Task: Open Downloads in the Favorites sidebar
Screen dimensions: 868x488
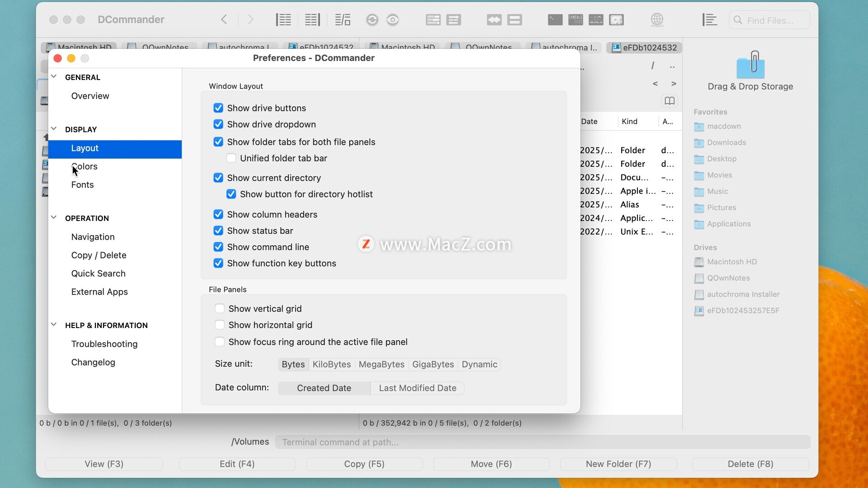Action: [726, 142]
